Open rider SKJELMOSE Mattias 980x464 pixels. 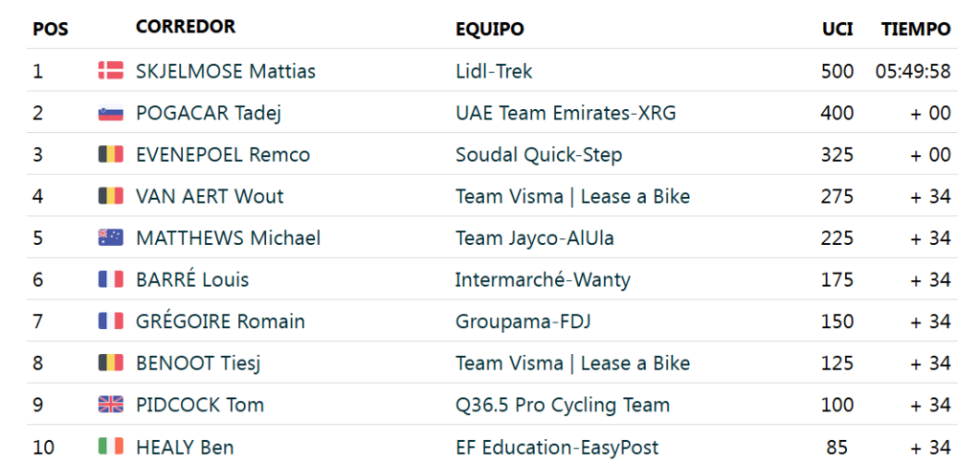pyautogui.click(x=226, y=71)
